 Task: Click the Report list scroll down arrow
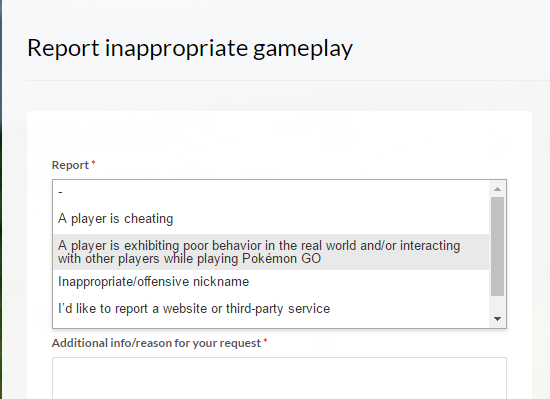(x=497, y=319)
